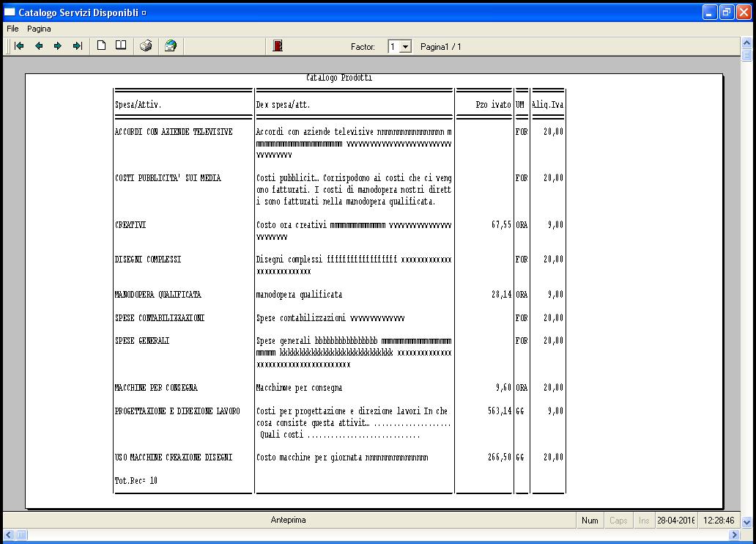Show two-page book view icon
Image resolution: width=756 pixels, height=544 pixels.
121,46
